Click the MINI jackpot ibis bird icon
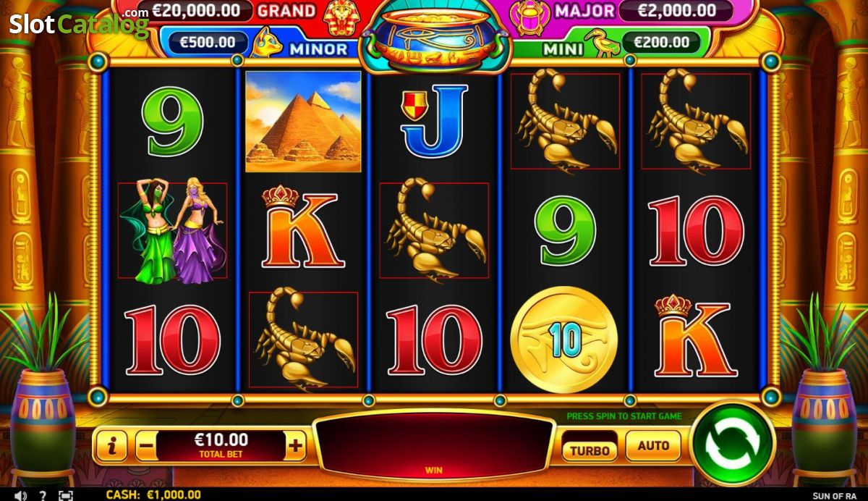The width and height of the screenshot is (868, 501). [x=601, y=43]
